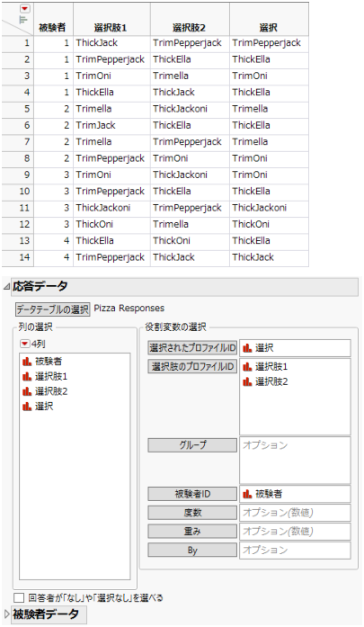The width and height of the screenshot is (364, 627).
Task: Click the empty グループ option box
Action: pos(295,460)
